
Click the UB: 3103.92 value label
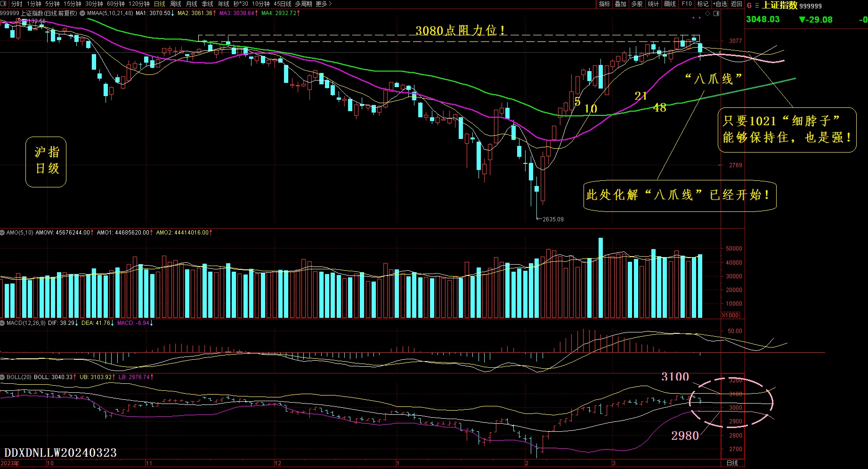pyautogui.click(x=97, y=377)
